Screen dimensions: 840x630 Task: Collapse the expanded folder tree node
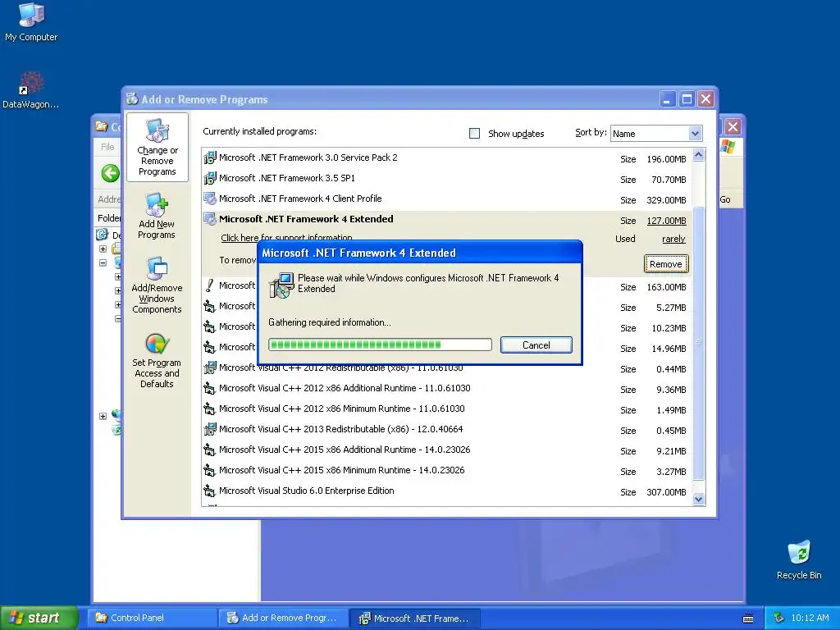point(103,263)
